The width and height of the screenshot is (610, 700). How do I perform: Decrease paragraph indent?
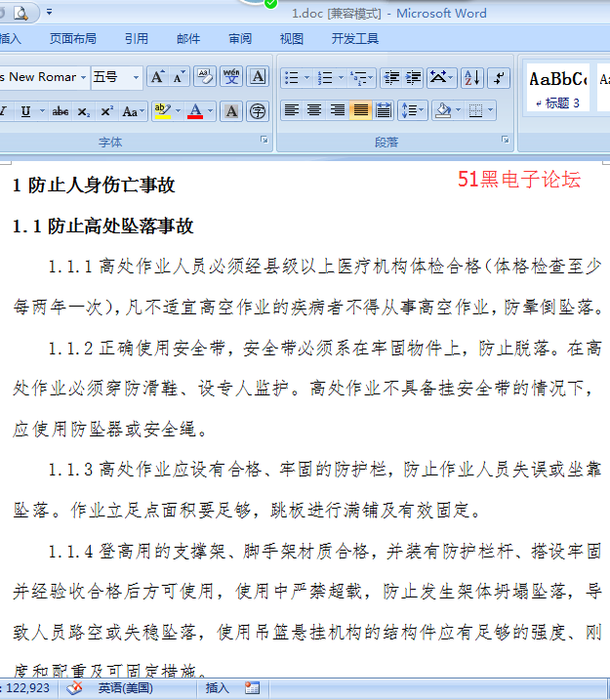[391, 78]
